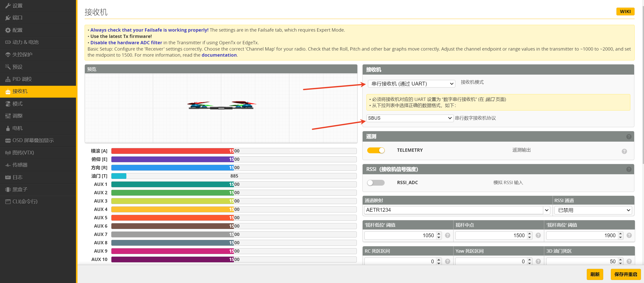Click the RC 死区区间 input field
The image size is (644, 283).
tap(400, 262)
